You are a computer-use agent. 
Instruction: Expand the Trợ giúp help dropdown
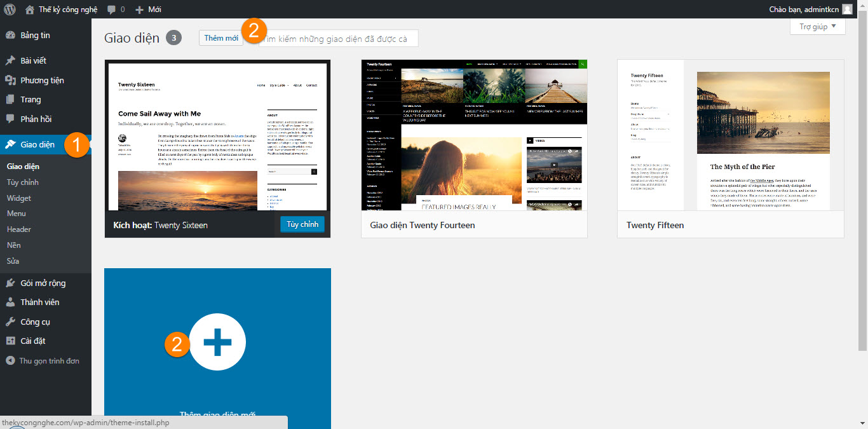818,27
